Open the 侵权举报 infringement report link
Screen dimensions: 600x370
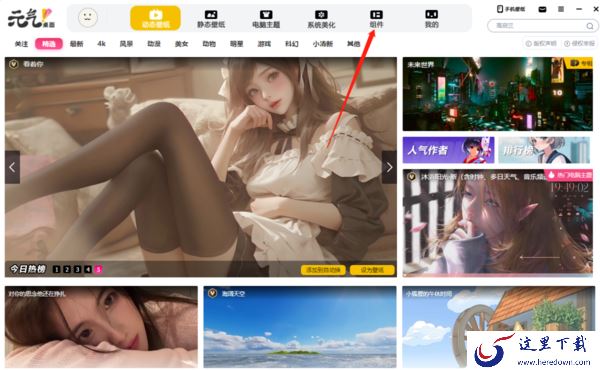(x=579, y=44)
